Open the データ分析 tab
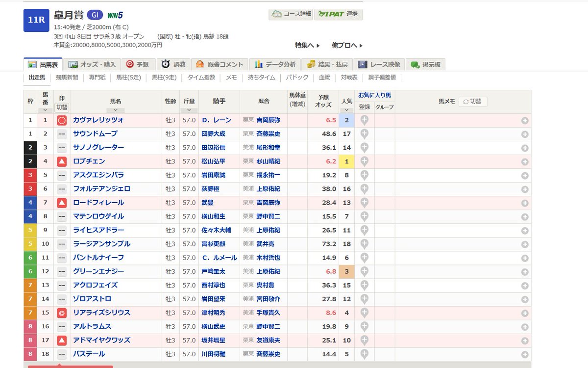588x368 pixels. pyautogui.click(x=275, y=64)
